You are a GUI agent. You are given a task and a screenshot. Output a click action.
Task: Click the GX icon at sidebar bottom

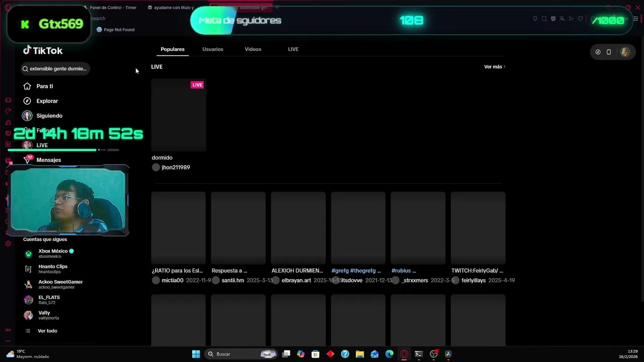pos(8,330)
